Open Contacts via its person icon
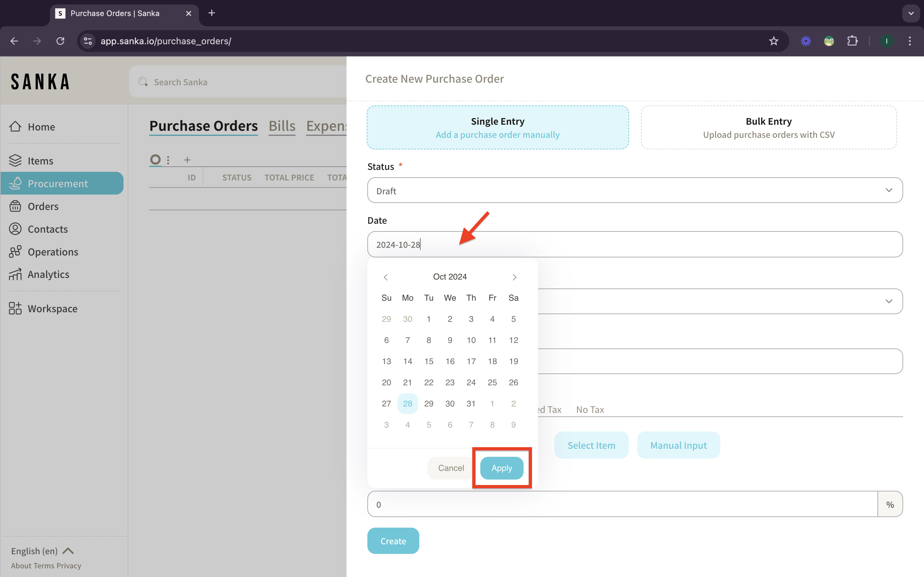This screenshot has height=577, width=924. (x=15, y=229)
